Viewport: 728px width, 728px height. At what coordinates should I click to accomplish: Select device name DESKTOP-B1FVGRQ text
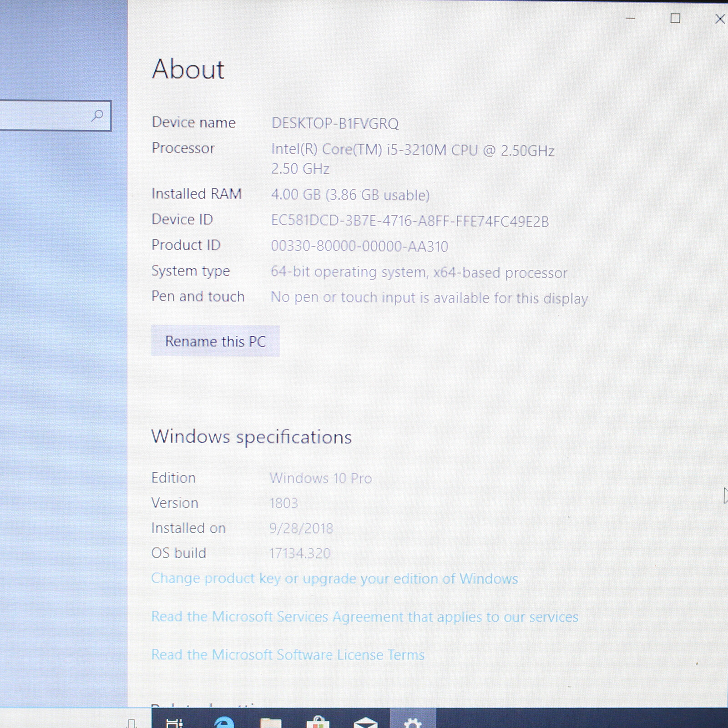(x=335, y=123)
